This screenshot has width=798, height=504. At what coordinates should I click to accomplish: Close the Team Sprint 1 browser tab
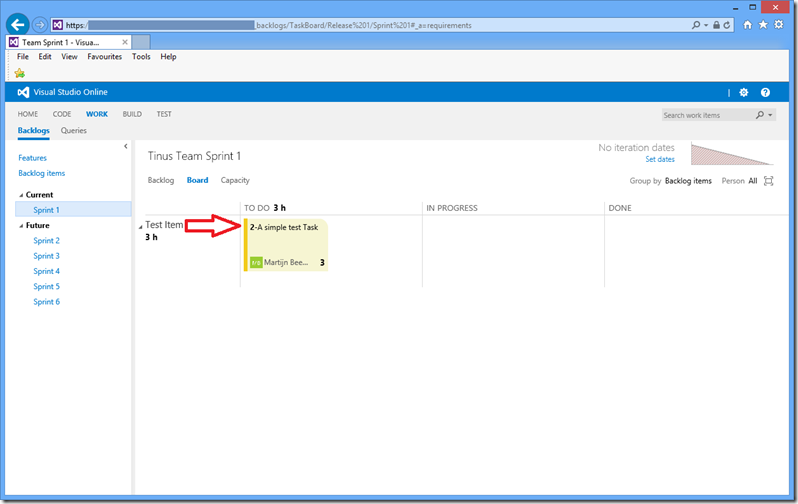pos(125,42)
